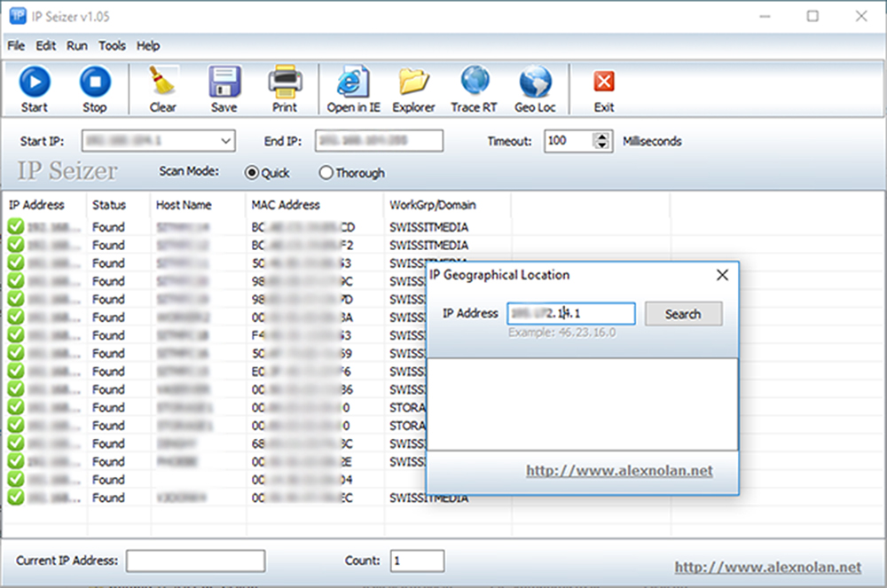This screenshot has height=588, width=887.
Task: Decrease the timeout with the down arrow
Action: [x=602, y=145]
